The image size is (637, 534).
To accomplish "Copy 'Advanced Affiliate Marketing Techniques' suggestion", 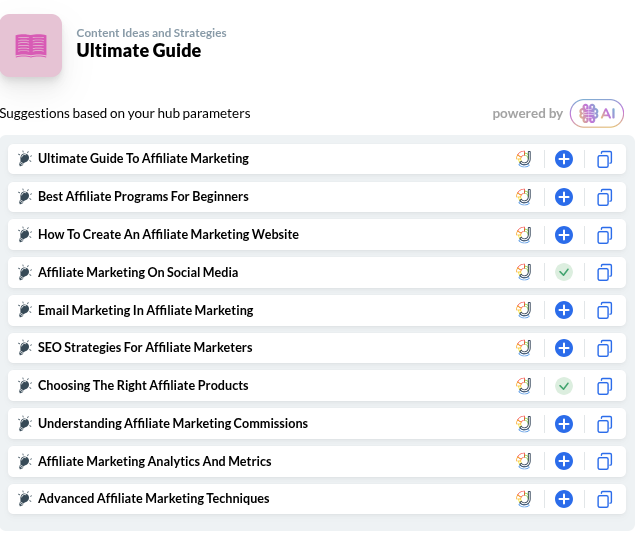I will (x=604, y=499).
